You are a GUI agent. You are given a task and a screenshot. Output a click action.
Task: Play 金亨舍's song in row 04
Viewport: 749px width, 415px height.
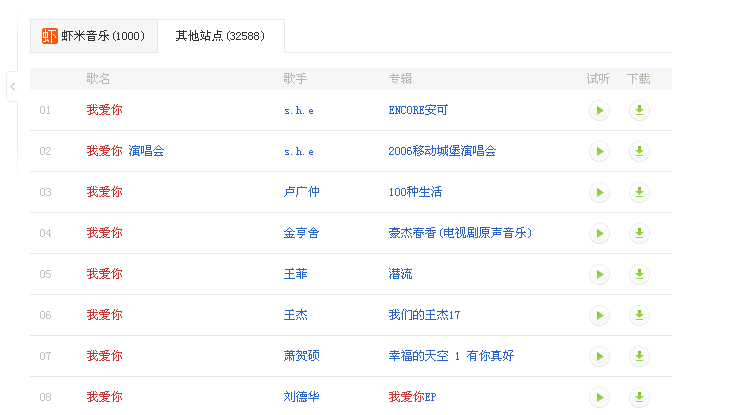599,234
